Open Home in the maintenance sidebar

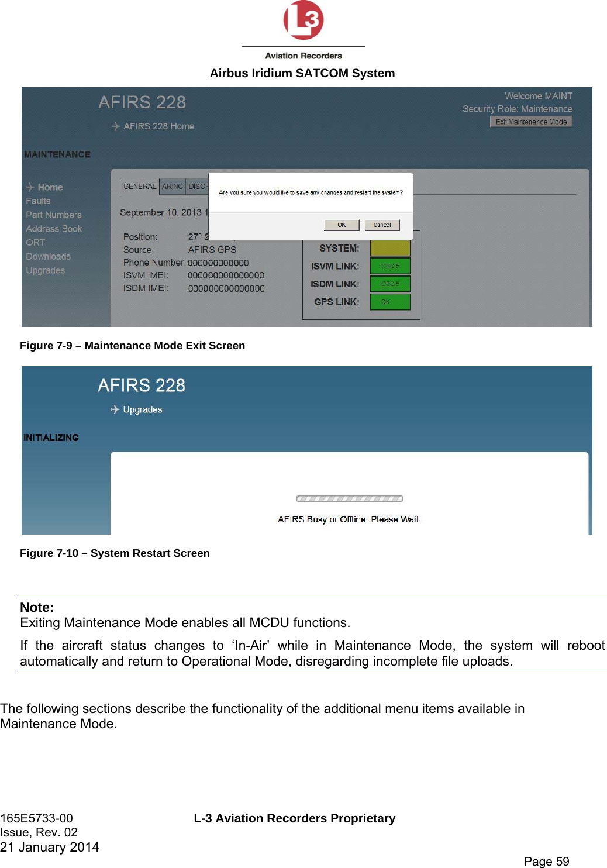point(50,187)
